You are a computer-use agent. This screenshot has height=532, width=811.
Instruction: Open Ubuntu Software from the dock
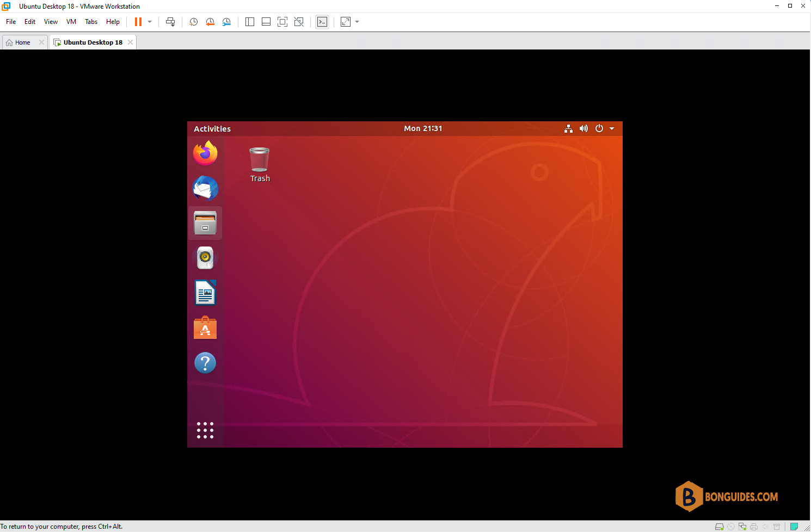pyautogui.click(x=205, y=327)
